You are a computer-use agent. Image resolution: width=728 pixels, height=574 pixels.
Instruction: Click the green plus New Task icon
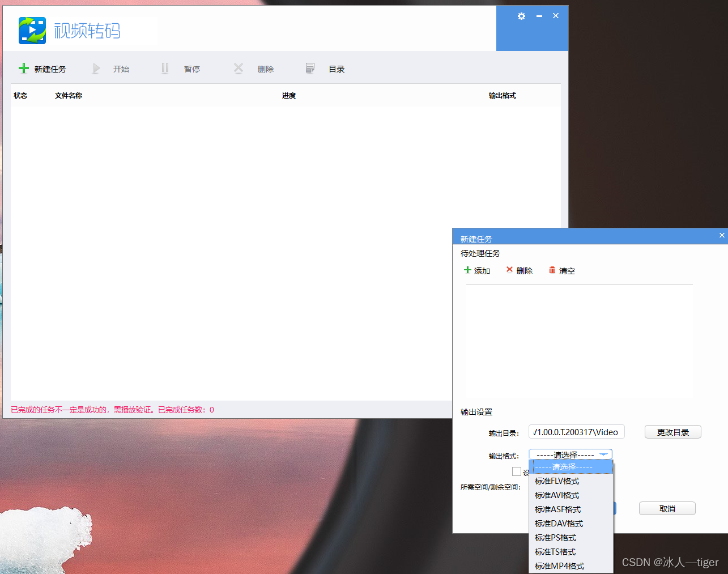point(24,69)
